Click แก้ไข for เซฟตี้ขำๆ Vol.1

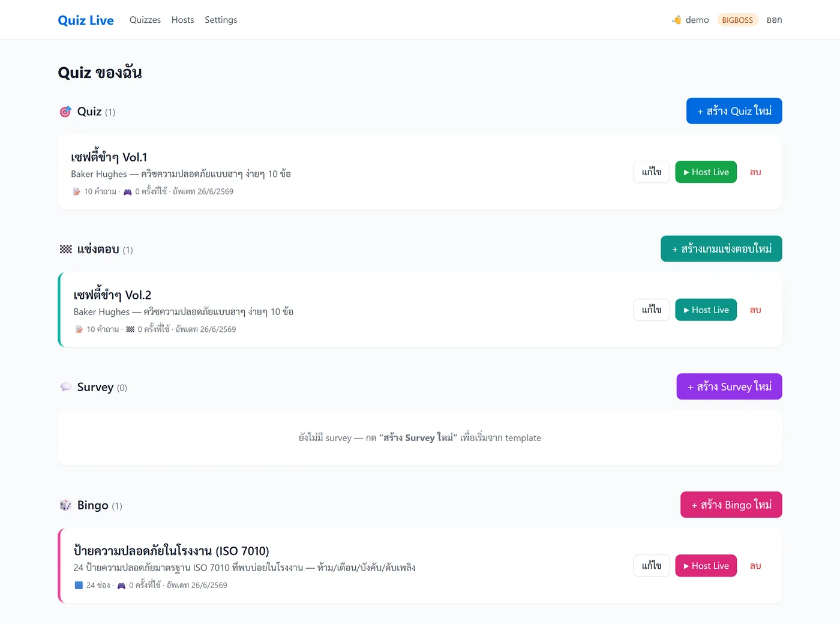652,172
